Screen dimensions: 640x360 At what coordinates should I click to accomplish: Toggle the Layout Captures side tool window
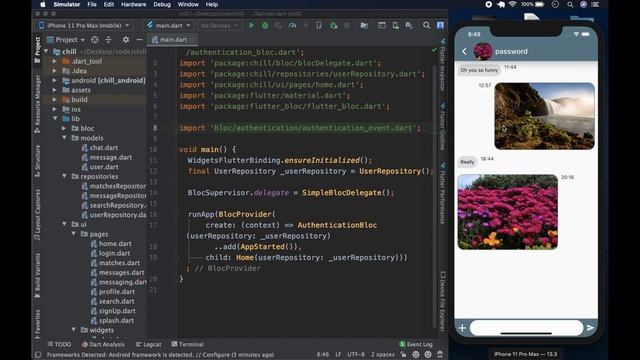point(38,215)
